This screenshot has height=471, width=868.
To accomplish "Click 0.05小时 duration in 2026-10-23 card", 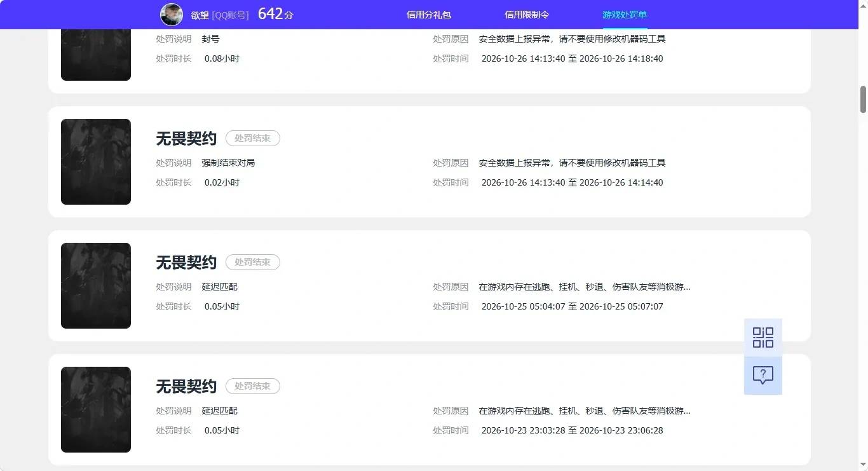I will point(222,430).
